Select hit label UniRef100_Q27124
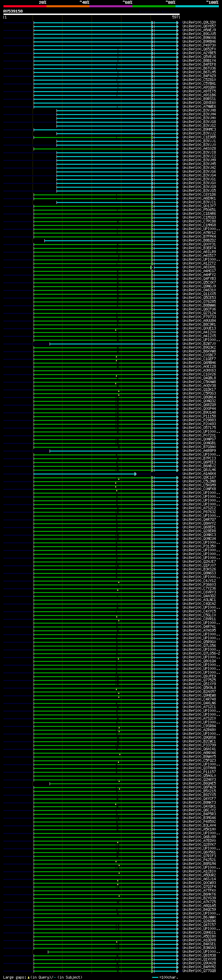Screen dimensions: 222x980 point(199,313)
